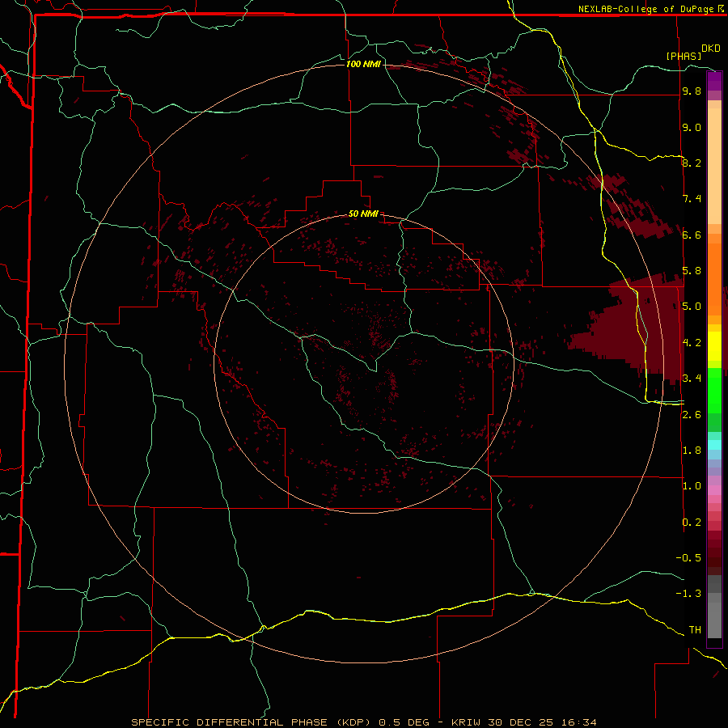Screen dimensions: 728x728
Task: Select the 5.8 scale value
Action: tap(692, 271)
